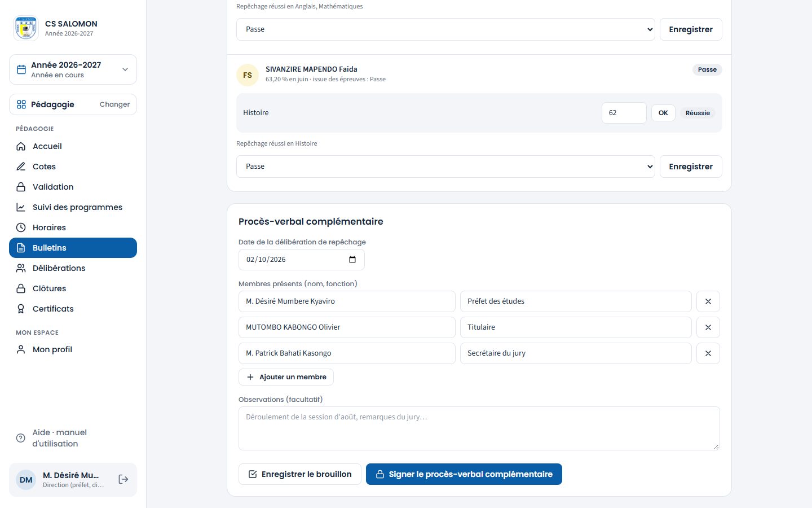Open the Horaires page
Screen dimensions: 812x508
coord(73,227)
